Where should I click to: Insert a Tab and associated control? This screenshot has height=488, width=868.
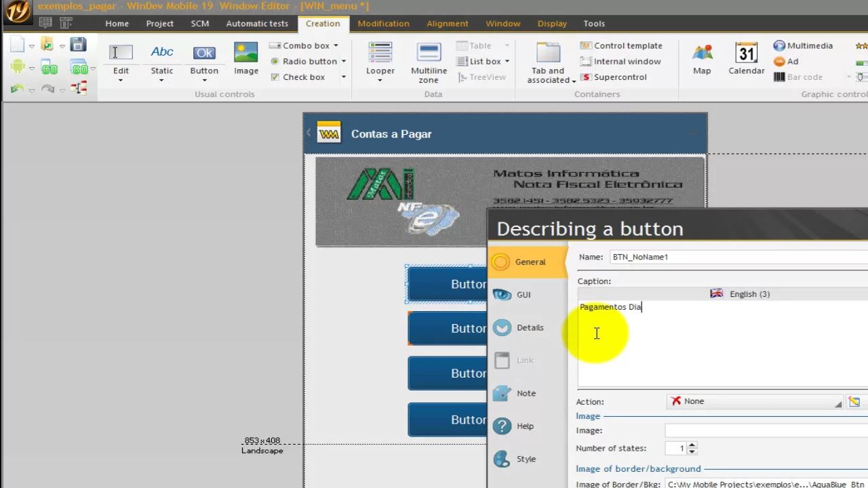tap(548, 62)
